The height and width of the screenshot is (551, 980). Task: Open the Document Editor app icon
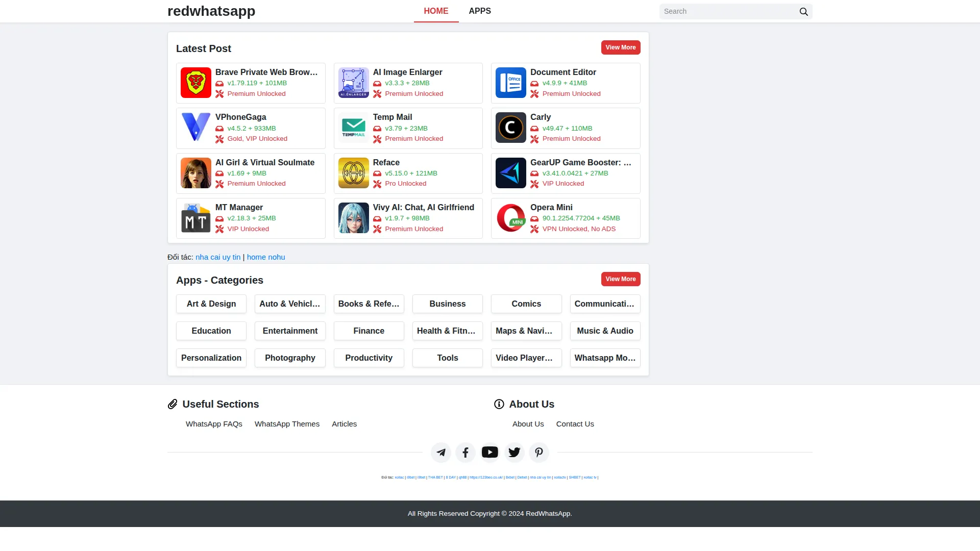[511, 83]
